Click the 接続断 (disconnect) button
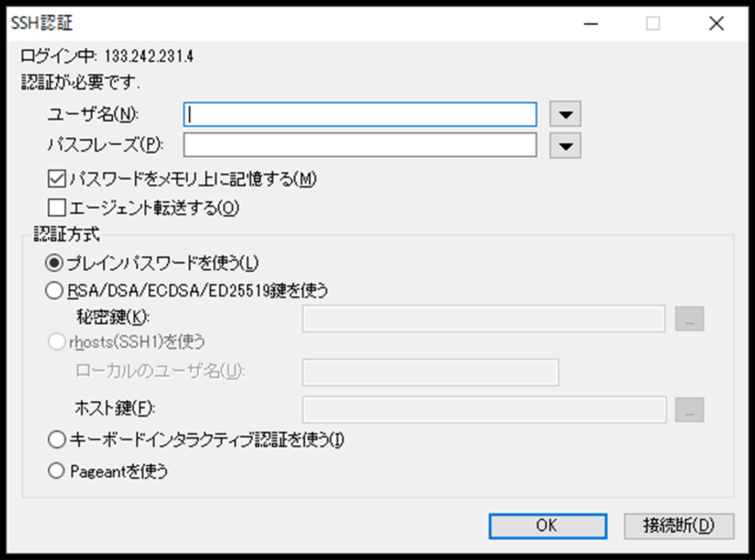This screenshot has width=755, height=560. [678, 525]
